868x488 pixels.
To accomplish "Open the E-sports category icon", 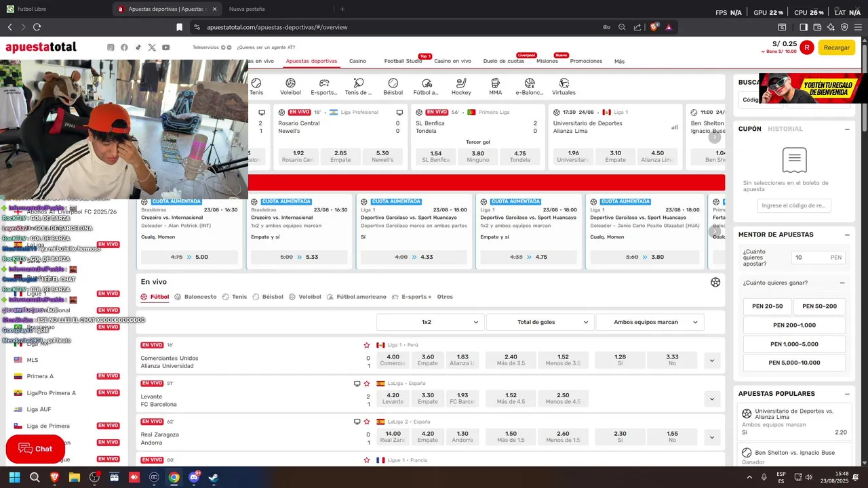I will tap(324, 83).
